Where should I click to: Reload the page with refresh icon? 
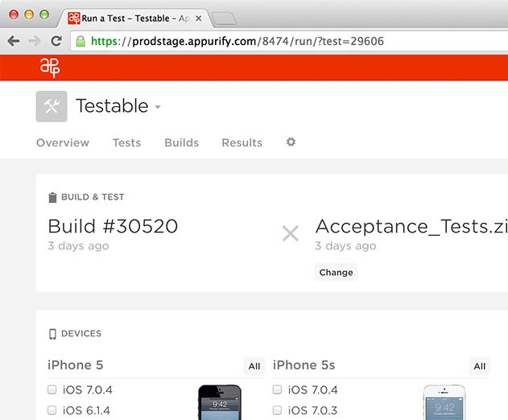tap(56, 41)
